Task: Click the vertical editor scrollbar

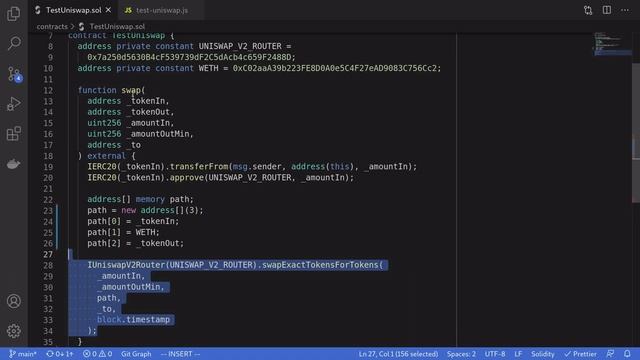Action: [636, 133]
